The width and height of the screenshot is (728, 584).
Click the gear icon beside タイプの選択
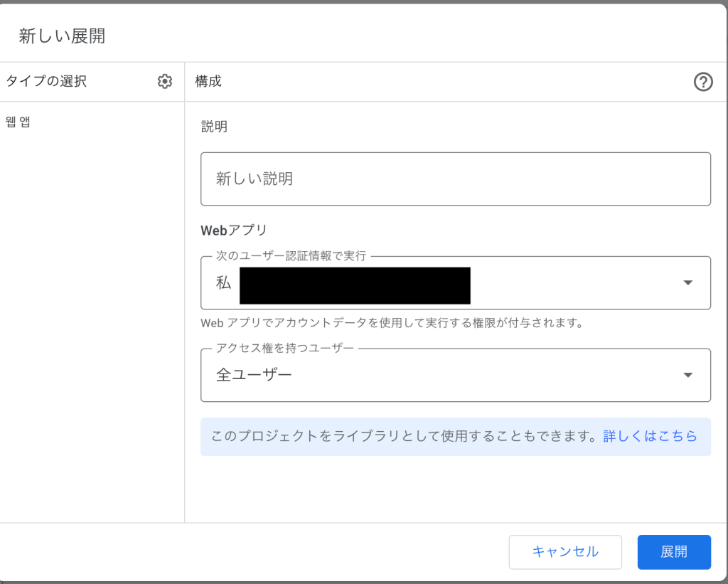[165, 82]
